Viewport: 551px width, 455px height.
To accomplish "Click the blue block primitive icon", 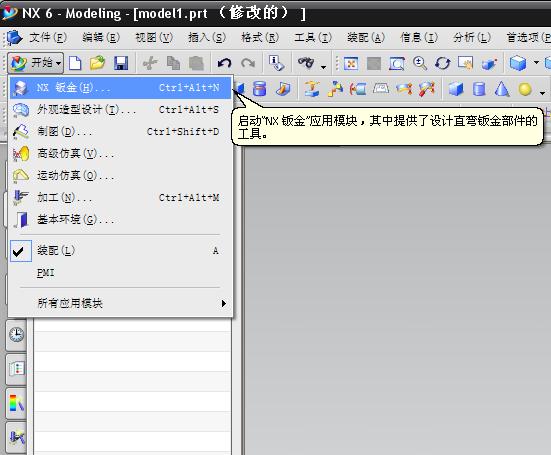I will (456, 89).
